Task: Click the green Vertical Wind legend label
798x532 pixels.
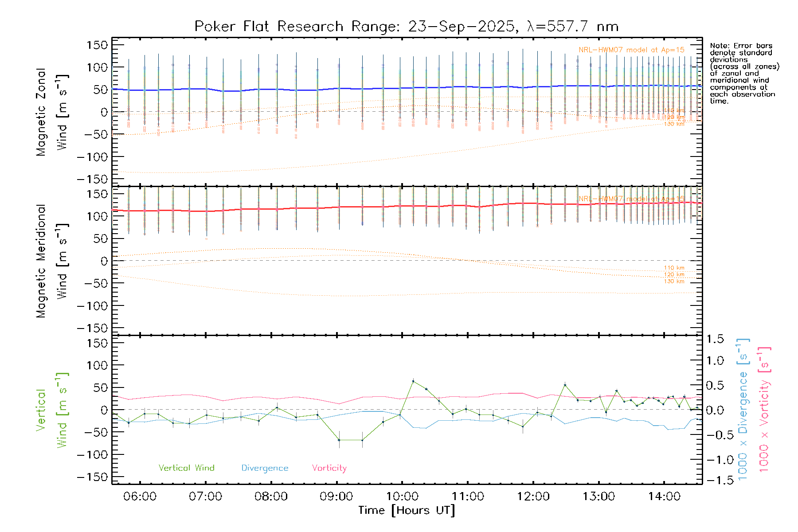Action: 186,468
